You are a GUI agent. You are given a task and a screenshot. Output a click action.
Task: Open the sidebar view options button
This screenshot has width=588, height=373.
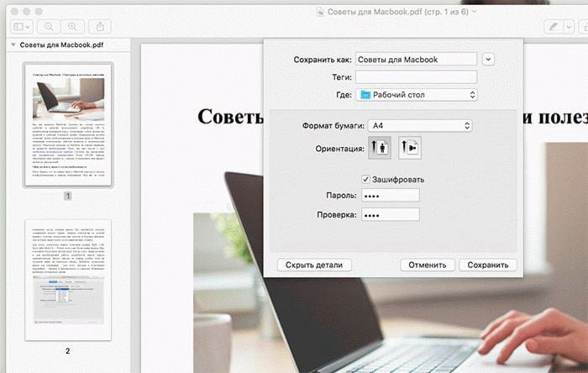(22, 27)
